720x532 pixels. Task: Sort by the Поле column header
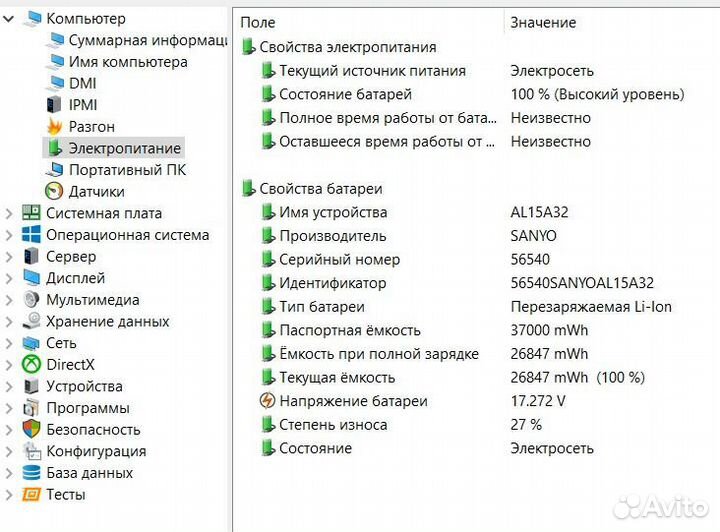258,22
